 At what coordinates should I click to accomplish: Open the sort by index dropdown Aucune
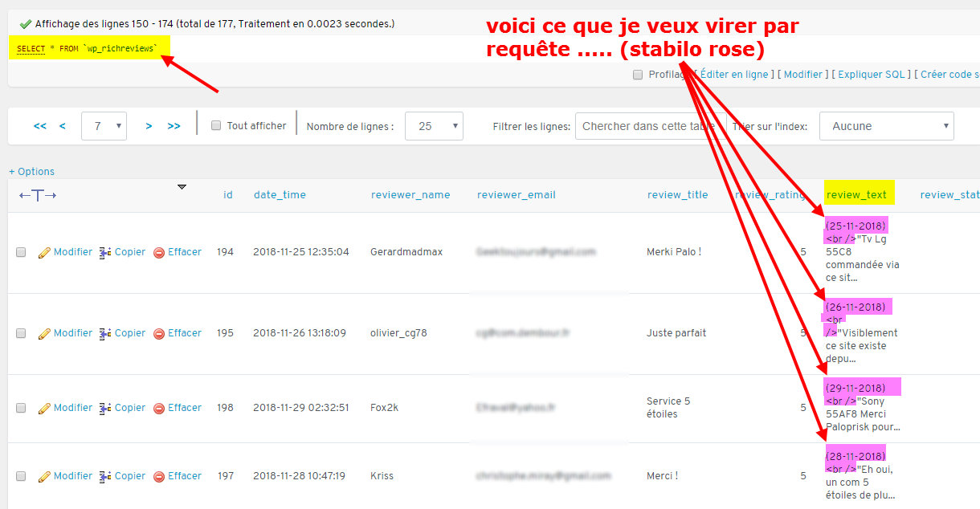pos(887,126)
